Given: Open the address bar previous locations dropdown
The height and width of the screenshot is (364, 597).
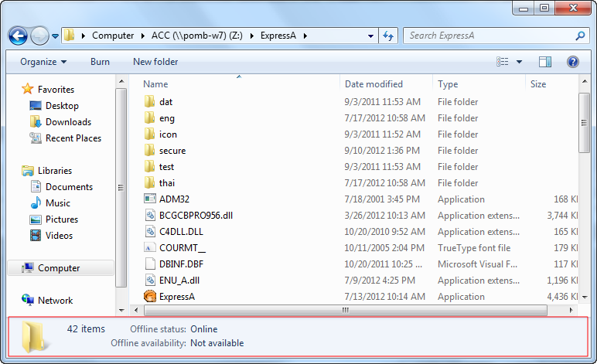Looking at the screenshot, I should 370,36.
